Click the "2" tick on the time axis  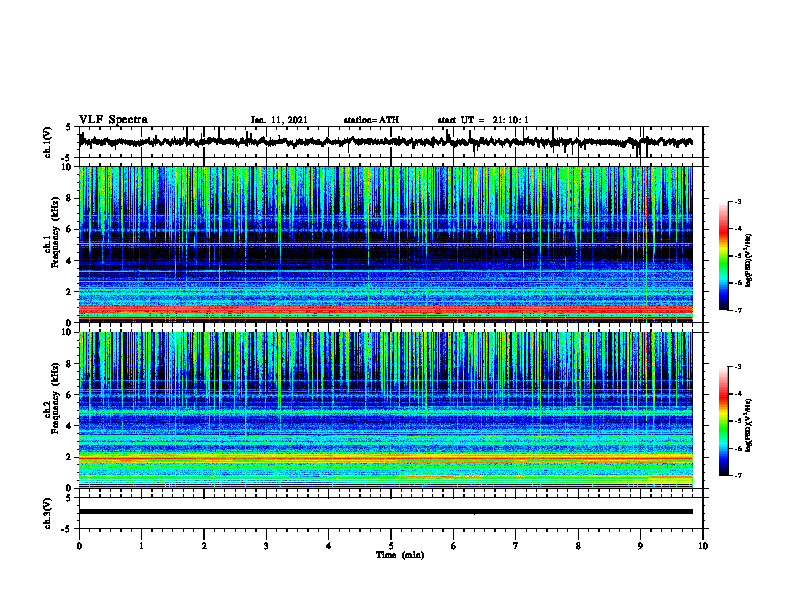204,546
